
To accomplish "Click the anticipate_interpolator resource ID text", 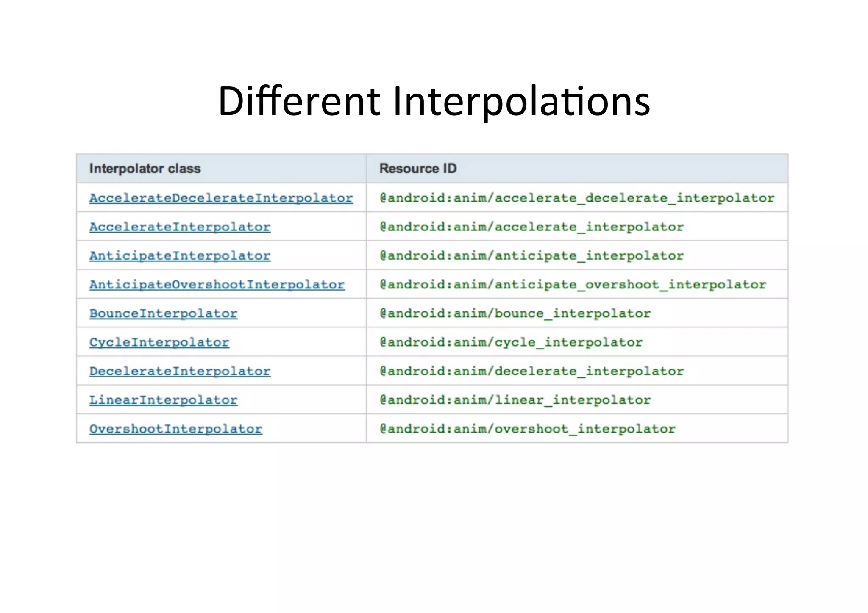I will 531,255.
